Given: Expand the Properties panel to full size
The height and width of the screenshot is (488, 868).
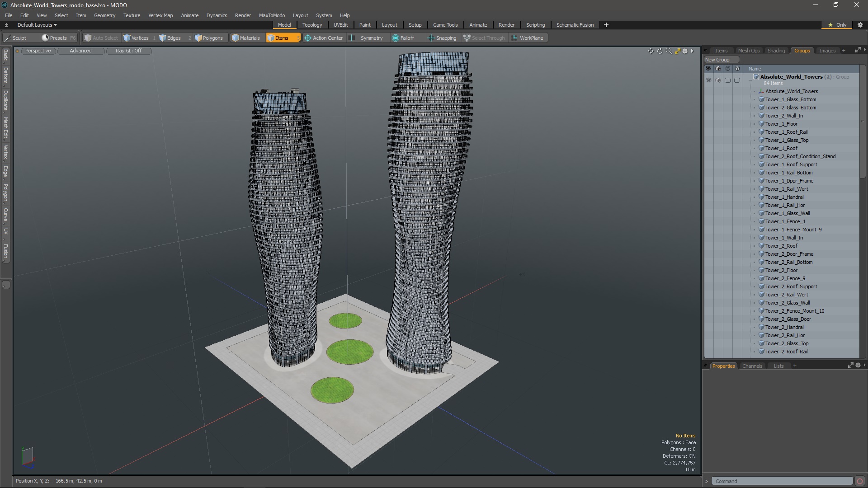Looking at the screenshot, I should click(850, 365).
